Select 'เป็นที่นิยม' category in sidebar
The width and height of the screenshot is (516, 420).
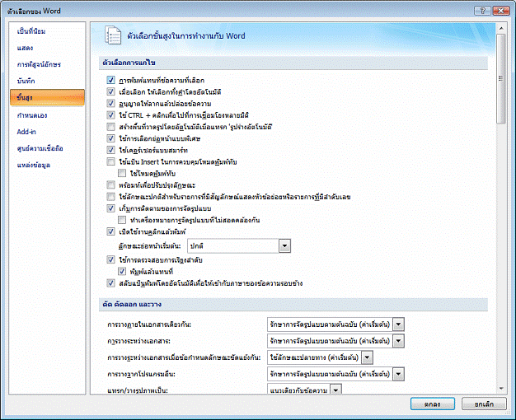pos(47,31)
